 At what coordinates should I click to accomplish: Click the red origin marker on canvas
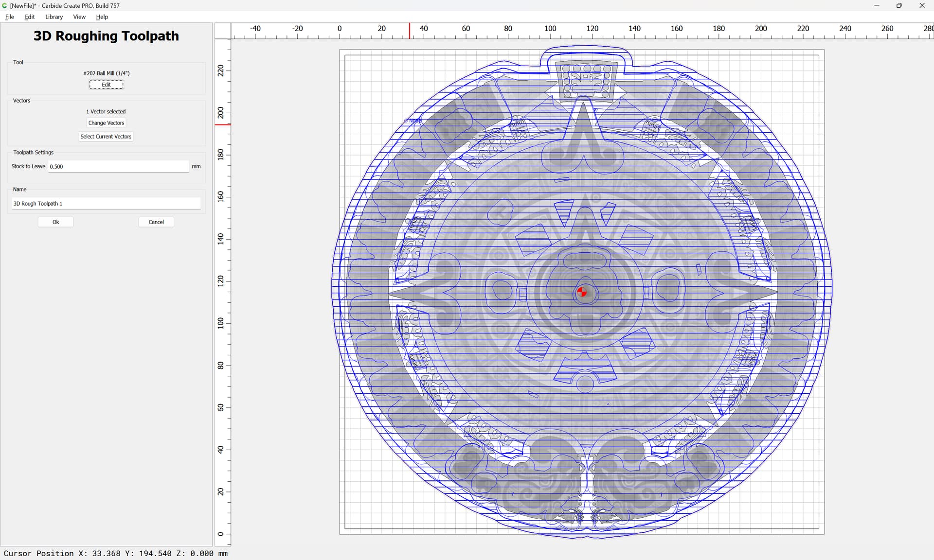[582, 292]
